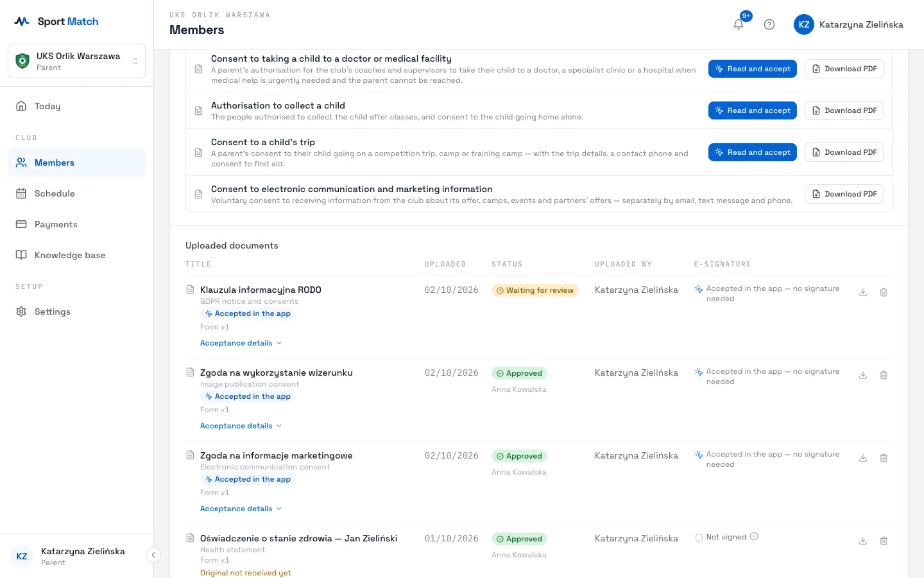
Task: Download the Oświadczenie o stanie zdrowia file
Action: click(x=863, y=541)
